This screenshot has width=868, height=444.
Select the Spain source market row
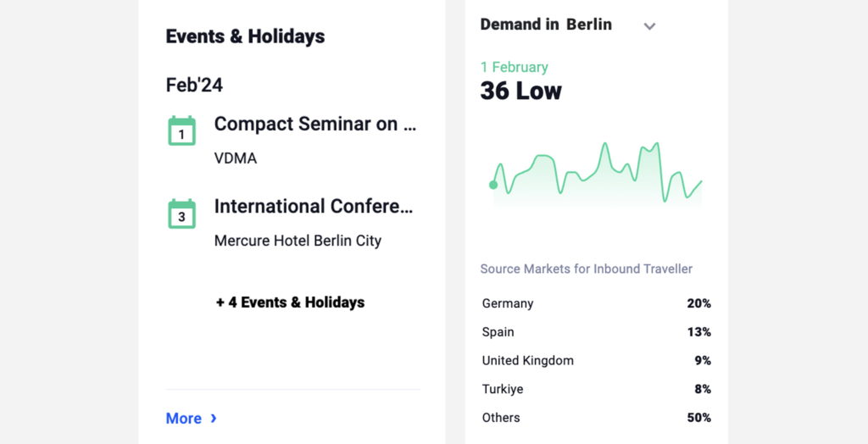(596, 331)
